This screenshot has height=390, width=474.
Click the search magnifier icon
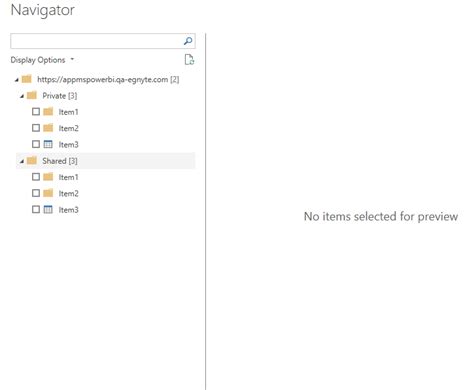[x=188, y=41]
